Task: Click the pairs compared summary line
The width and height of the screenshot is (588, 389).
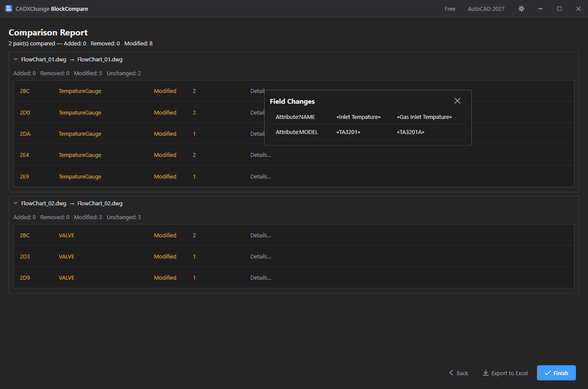Action: [x=80, y=43]
